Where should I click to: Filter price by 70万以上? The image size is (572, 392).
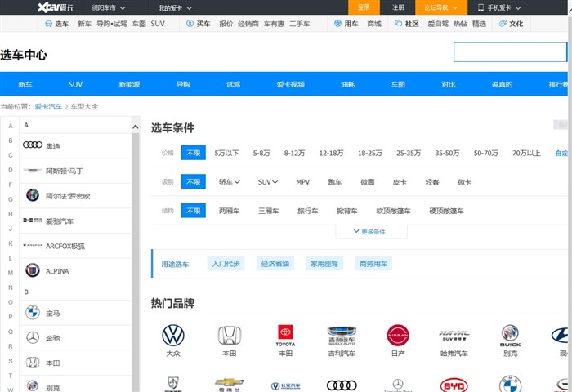coord(526,154)
